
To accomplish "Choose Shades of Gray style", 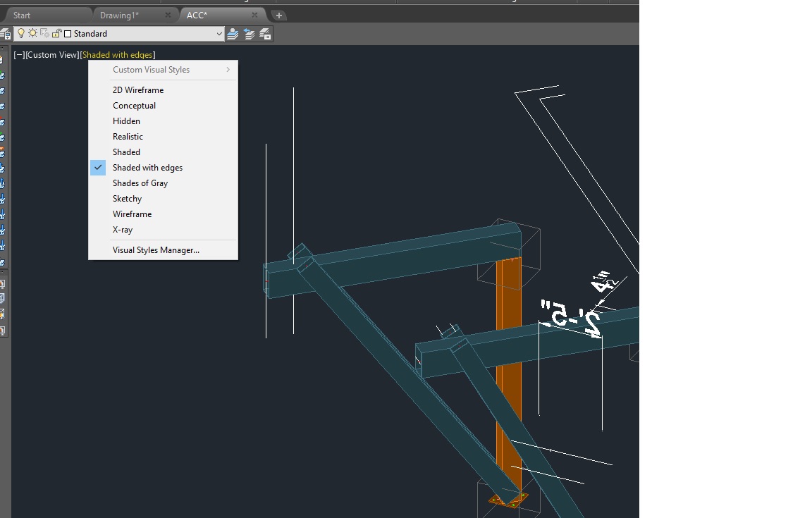I will (163, 183).
